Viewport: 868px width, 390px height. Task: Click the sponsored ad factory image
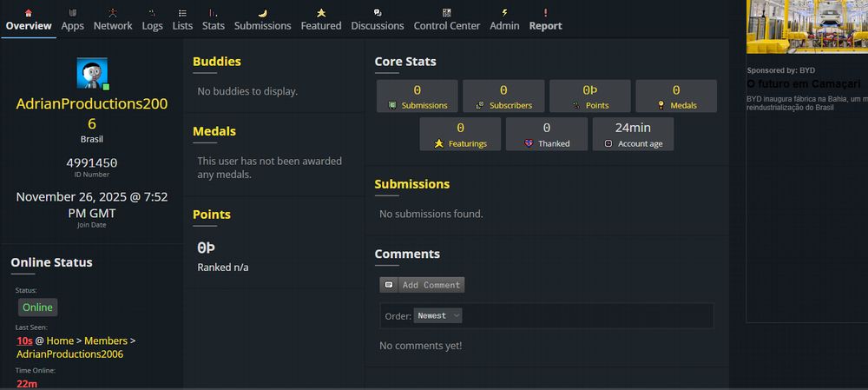(807, 27)
